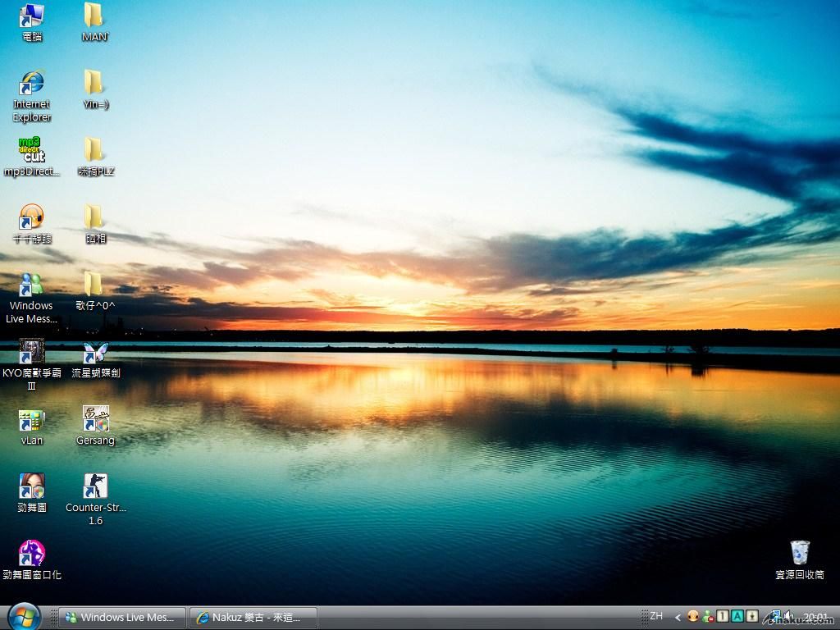The height and width of the screenshot is (630, 840).
Task: Select the 勁舞團 game icon
Action: (x=31, y=487)
